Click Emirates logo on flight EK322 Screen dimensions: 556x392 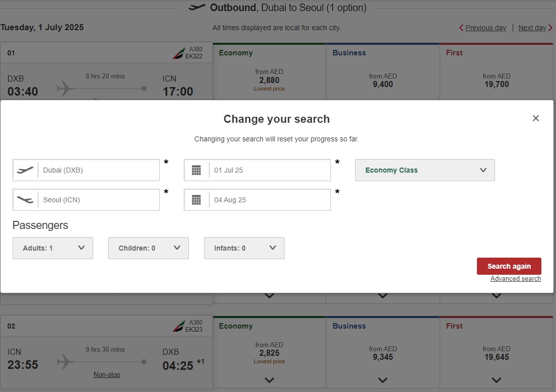pos(178,53)
